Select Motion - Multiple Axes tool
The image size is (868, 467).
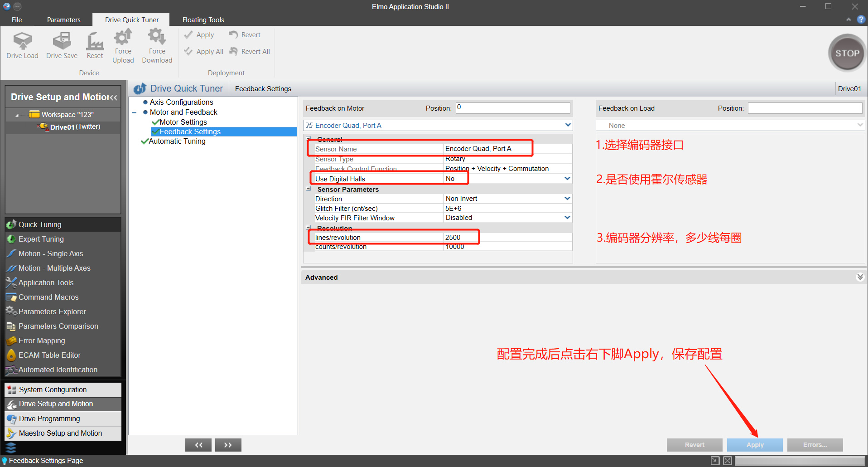(x=54, y=268)
